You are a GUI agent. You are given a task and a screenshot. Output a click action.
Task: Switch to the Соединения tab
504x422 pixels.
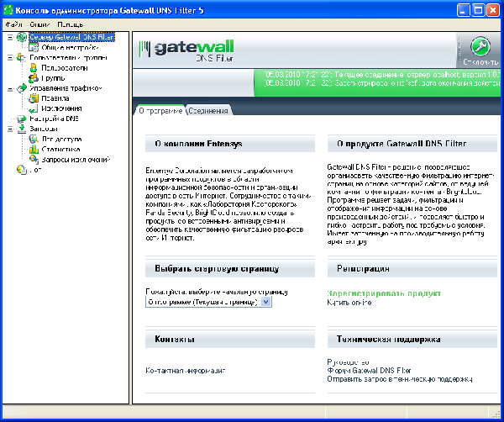pyautogui.click(x=208, y=111)
